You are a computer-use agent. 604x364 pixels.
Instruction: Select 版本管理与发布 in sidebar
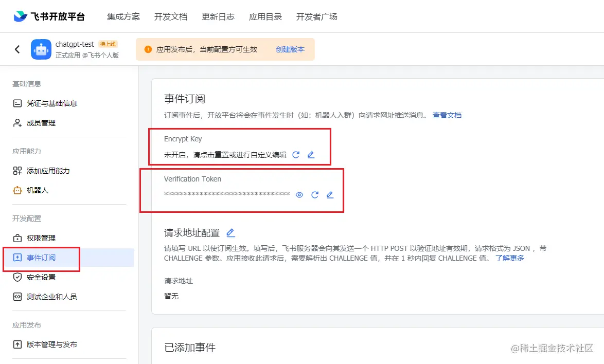coord(52,344)
